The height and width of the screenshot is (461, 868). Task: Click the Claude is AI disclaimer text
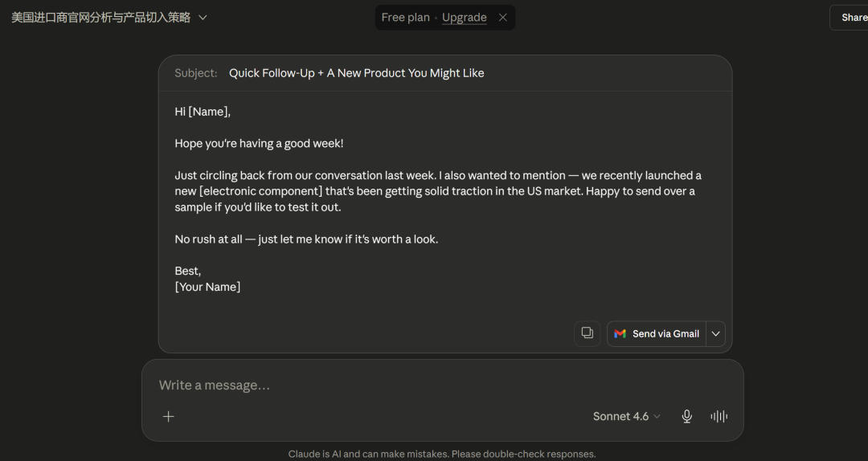[442, 454]
